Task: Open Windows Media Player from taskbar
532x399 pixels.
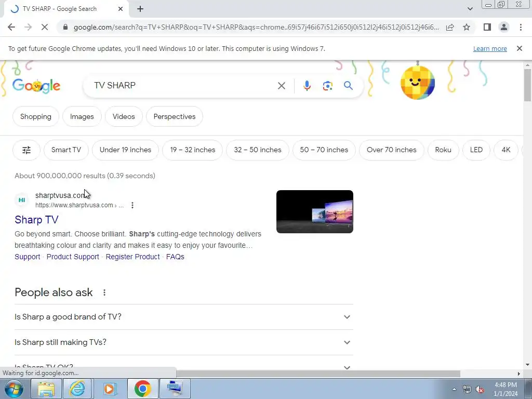Action: coord(109,389)
